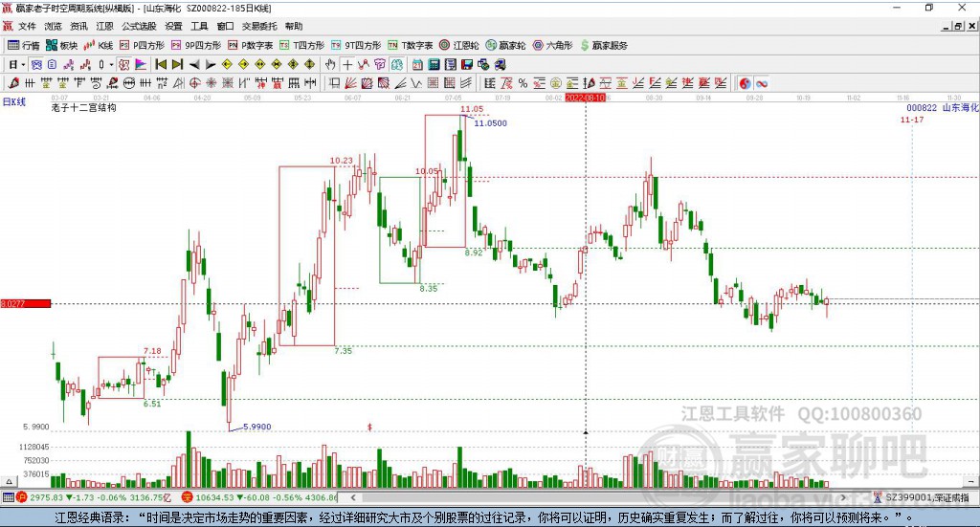Screen dimensions: 980x527
Task: Toggle the crosshair cursor tool
Action: coord(347,64)
